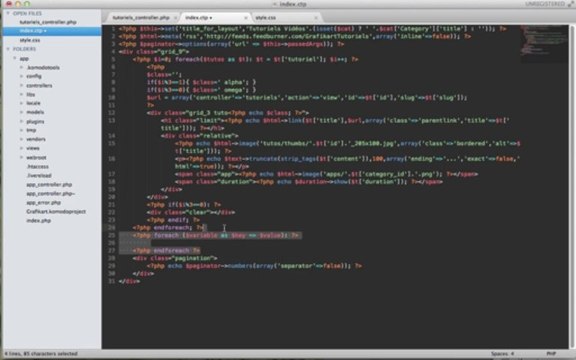This screenshot has height=360, width=576.
Task: Open app_error.php in the sidebar
Action: point(43,202)
